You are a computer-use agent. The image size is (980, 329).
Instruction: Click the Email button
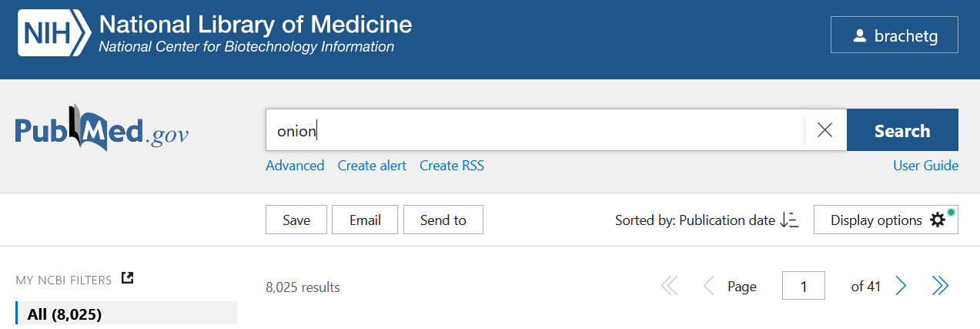(x=365, y=220)
